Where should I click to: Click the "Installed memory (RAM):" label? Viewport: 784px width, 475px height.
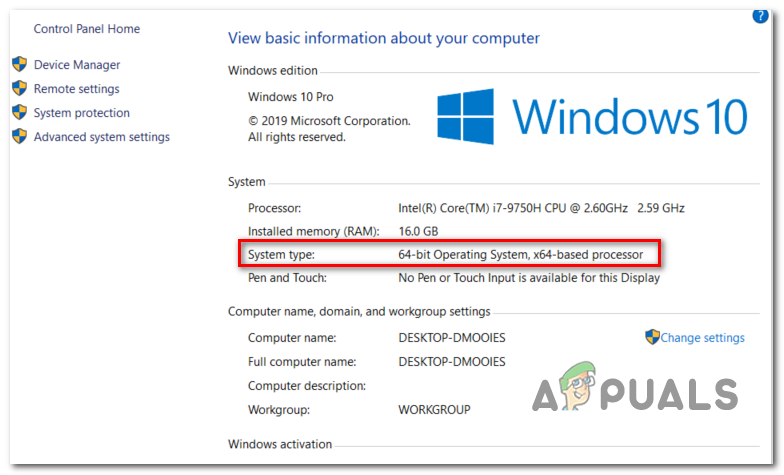314,232
